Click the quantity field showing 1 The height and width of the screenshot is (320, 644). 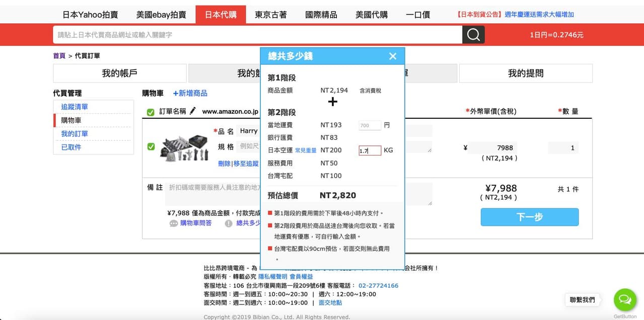coord(563,148)
